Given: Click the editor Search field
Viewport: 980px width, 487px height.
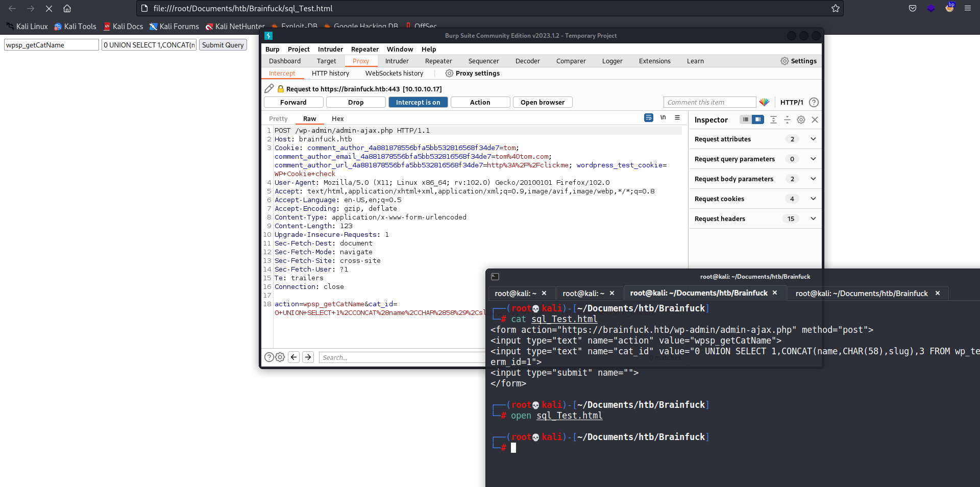Looking at the screenshot, I should click(402, 357).
